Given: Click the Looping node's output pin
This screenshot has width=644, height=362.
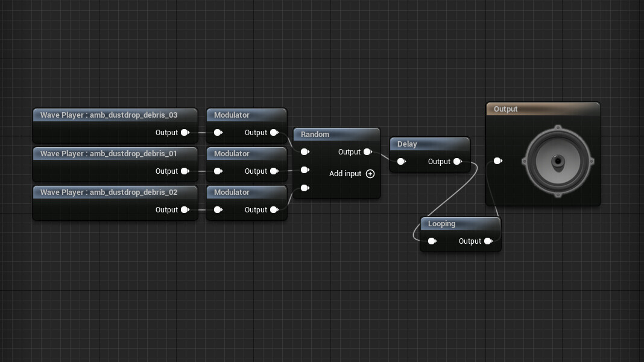Looking at the screenshot, I should tap(488, 241).
